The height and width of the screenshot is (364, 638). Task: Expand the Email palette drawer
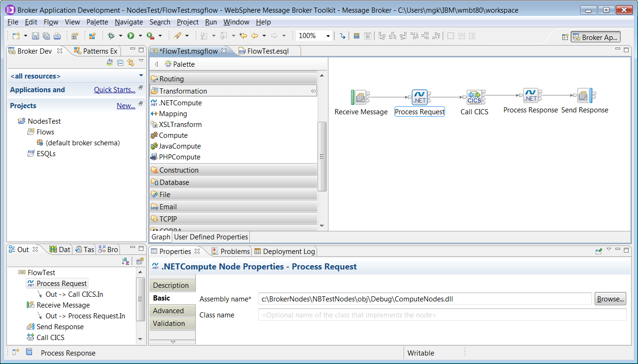point(233,207)
